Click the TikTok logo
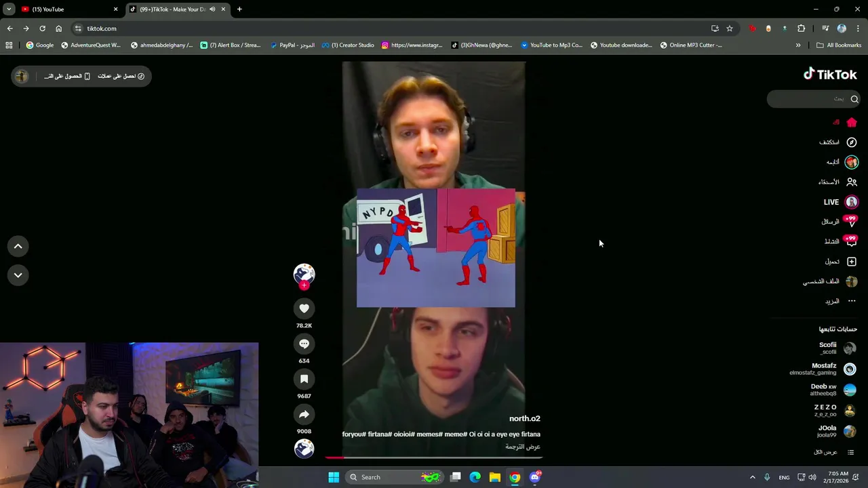 [x=830, y=75]
